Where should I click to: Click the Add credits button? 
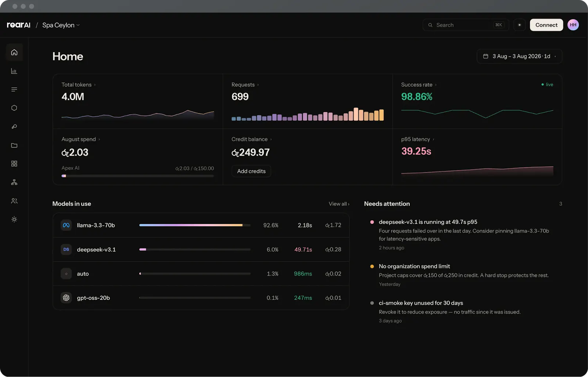(x=251, y=171)
